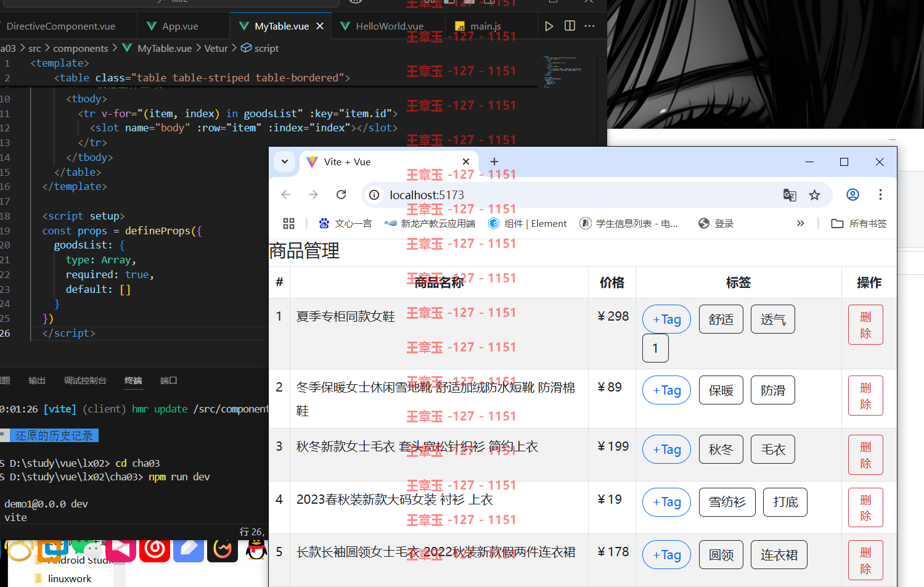Viewport: 924px width, 587px height.
Task: Select the 输出 panel tab
Action: 37,380
